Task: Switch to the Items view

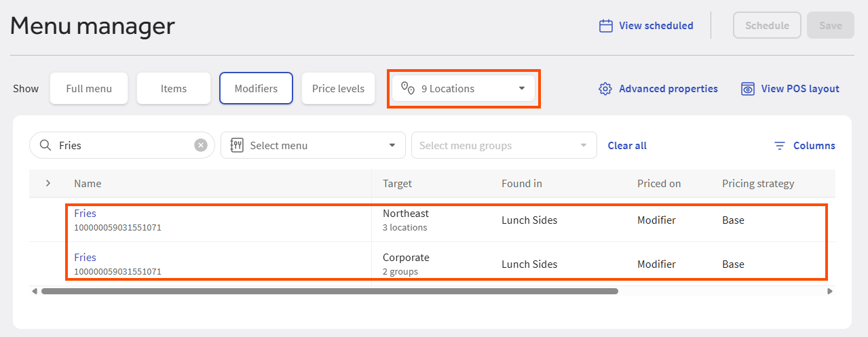Action: pos(174,88)
